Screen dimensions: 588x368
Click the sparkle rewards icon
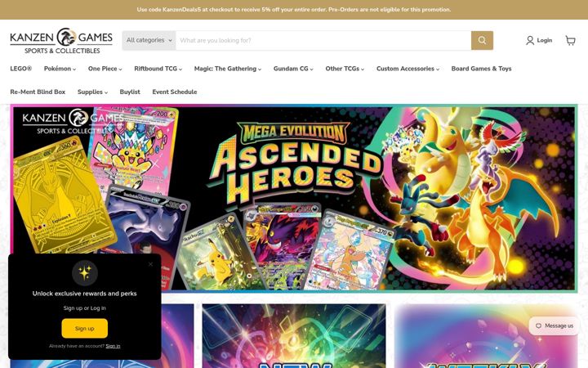tap(85, 272)
